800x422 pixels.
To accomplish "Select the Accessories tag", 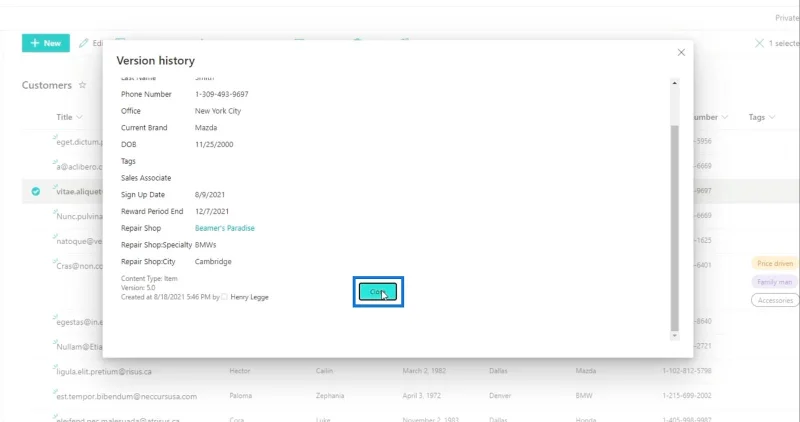I will tap(775, 301).
